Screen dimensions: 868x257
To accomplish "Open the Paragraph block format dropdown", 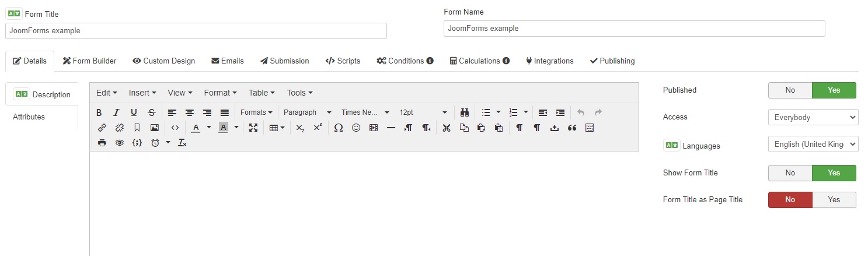I will point(306,112).
